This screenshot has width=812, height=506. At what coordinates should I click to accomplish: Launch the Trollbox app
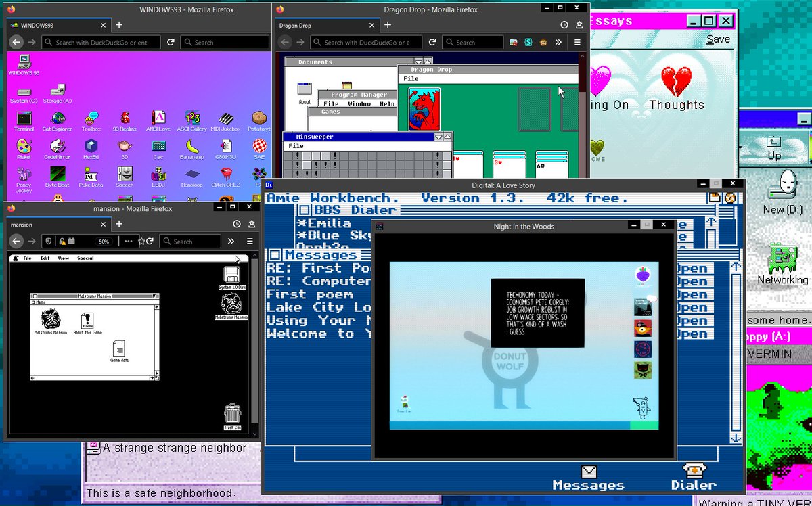(x=91, y=118)
